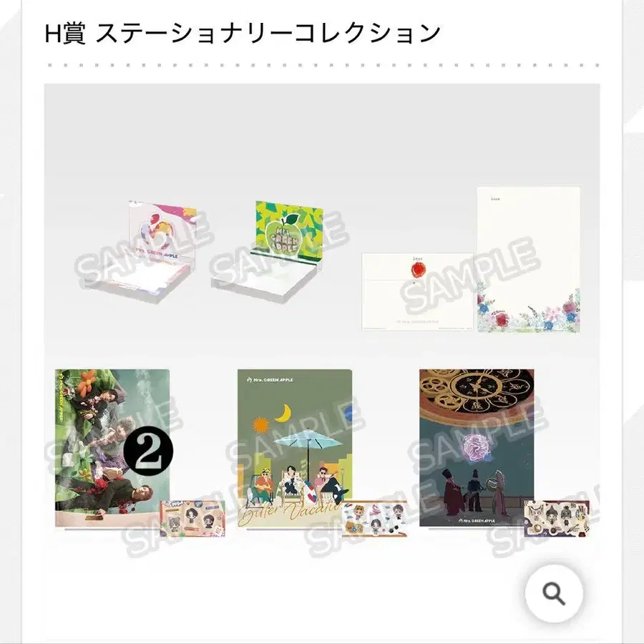The height and width of the screenshot is (644, 644).
Task: Select the clear file marked with black 2 circle
Action: (x=112, y=448)
